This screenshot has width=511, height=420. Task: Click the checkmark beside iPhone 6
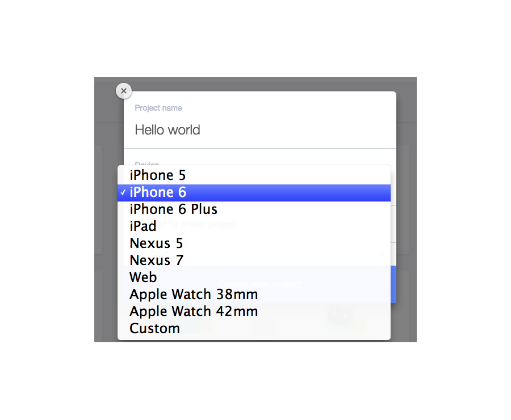coord(123,192)
